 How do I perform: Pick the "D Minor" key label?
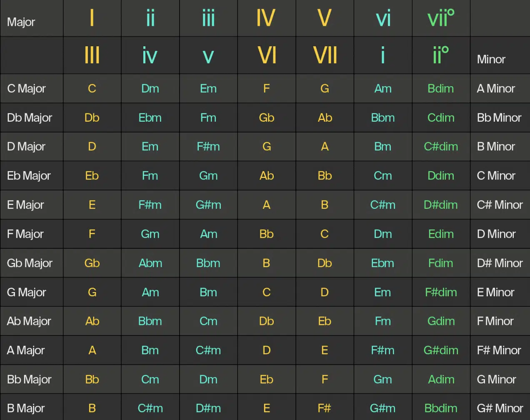click(x=496, y=234)
